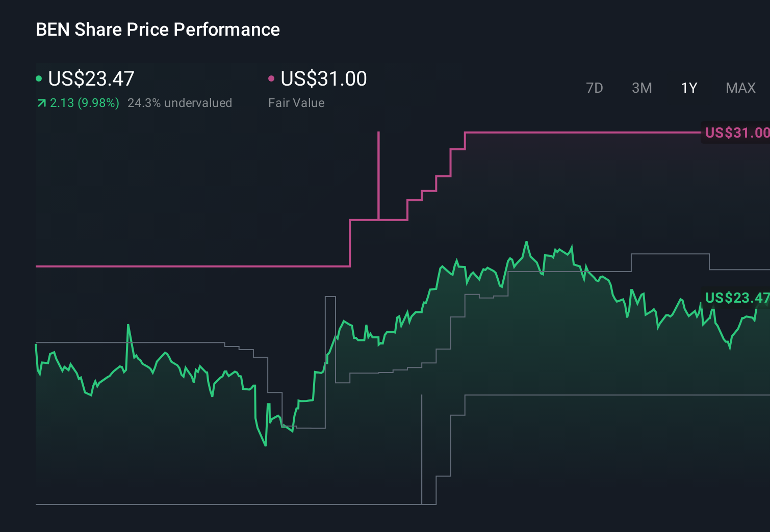Select the MAX time range view
This screenshot has width=770, height=532.
740,88
